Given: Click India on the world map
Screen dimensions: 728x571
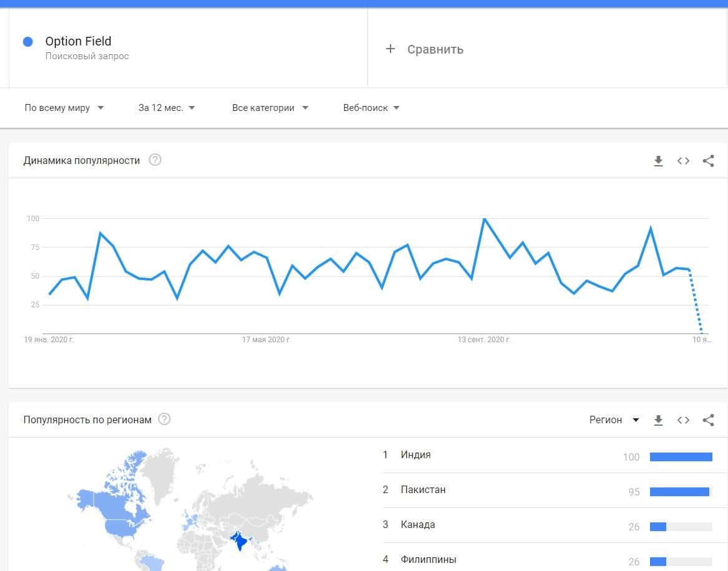Looking at the screenshot, I should pos(238,541).
